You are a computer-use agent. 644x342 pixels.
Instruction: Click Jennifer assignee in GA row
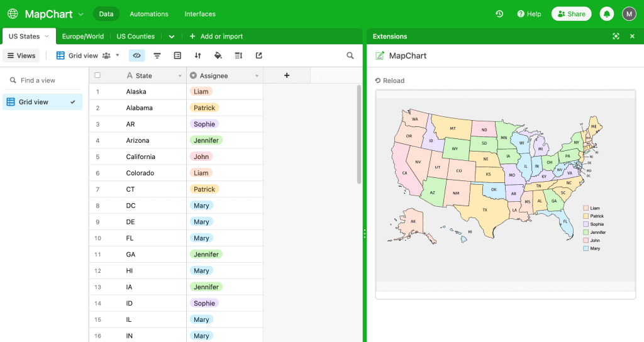click(206, 255)
